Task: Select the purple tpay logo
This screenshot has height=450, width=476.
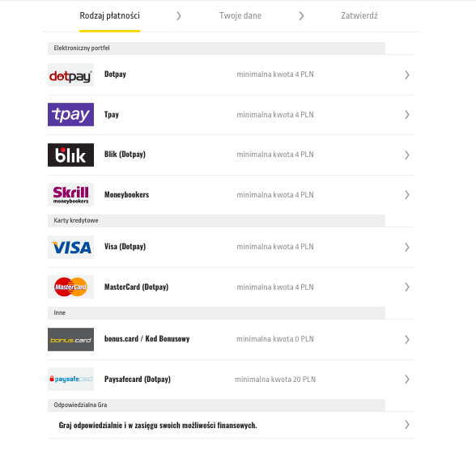Action: pyautogui.click(x=70, y=114)
